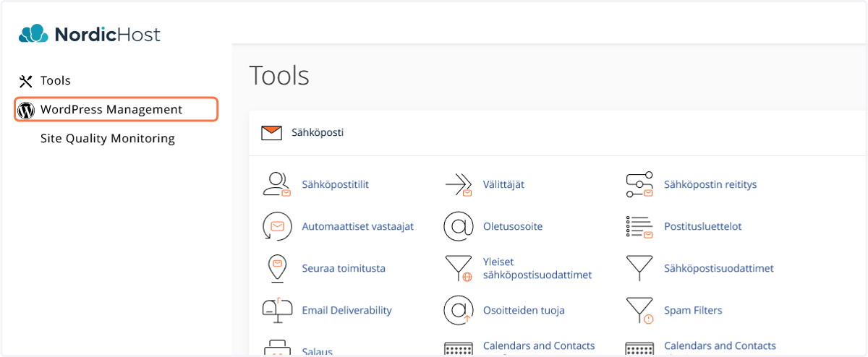The height and width of the screenshot is (357, 868).
Task: Select the Seuraa toimitusta link
Action: (x=344, y=268)
